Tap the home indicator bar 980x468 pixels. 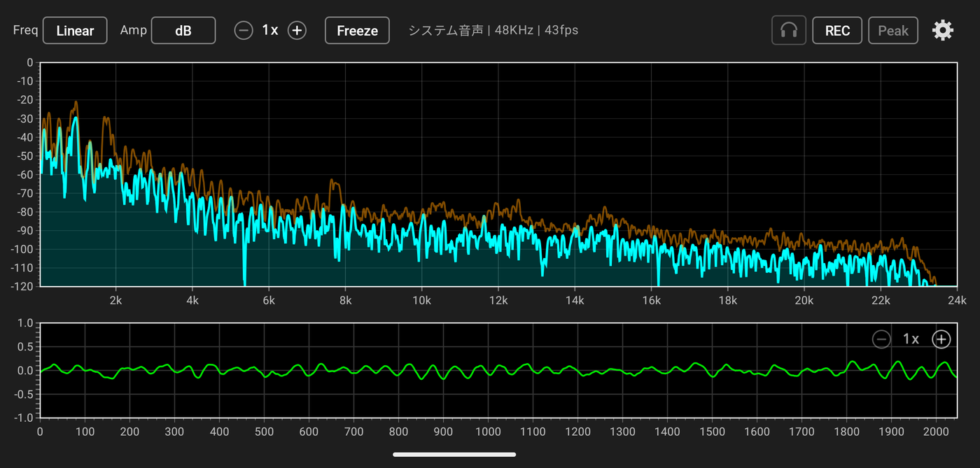(x=454, y=455)
